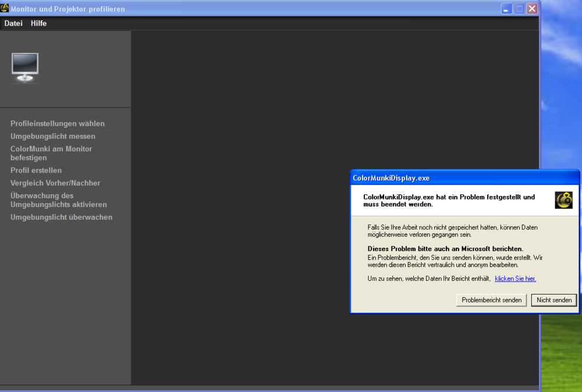
Task: Open Vergleich Vorher/Nachher step
Action: coord(55,183)
